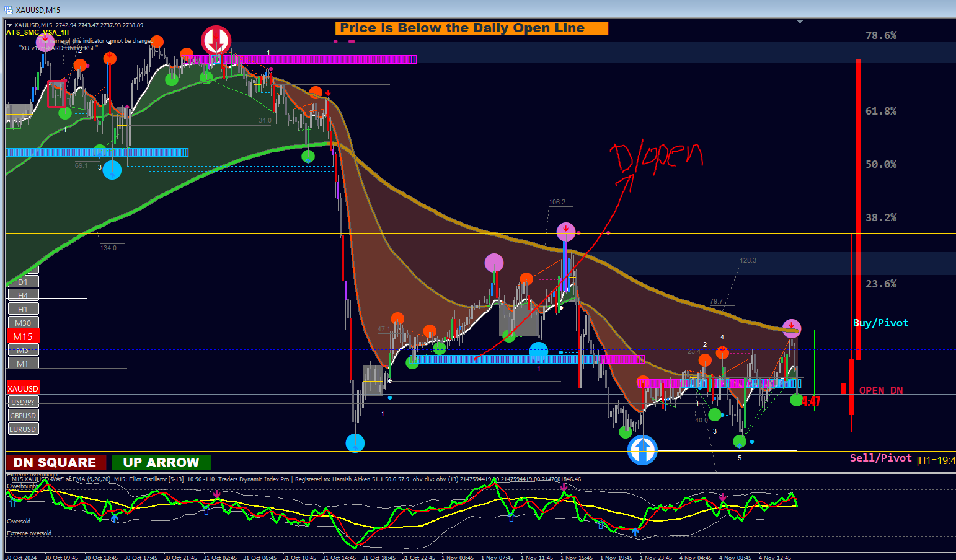Click the orange Daily Open Line banner

coord(472,28)
